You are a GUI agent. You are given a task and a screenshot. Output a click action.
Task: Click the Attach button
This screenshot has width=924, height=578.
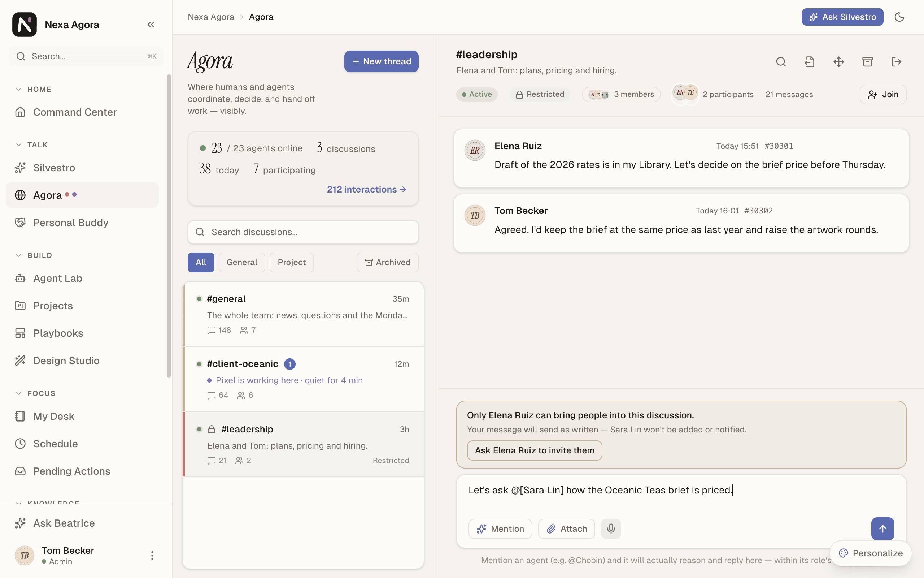click(566, 529)
